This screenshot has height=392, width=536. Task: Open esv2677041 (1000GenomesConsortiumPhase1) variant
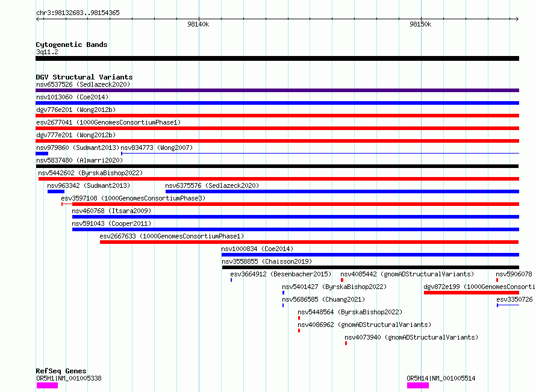point(108,122)
